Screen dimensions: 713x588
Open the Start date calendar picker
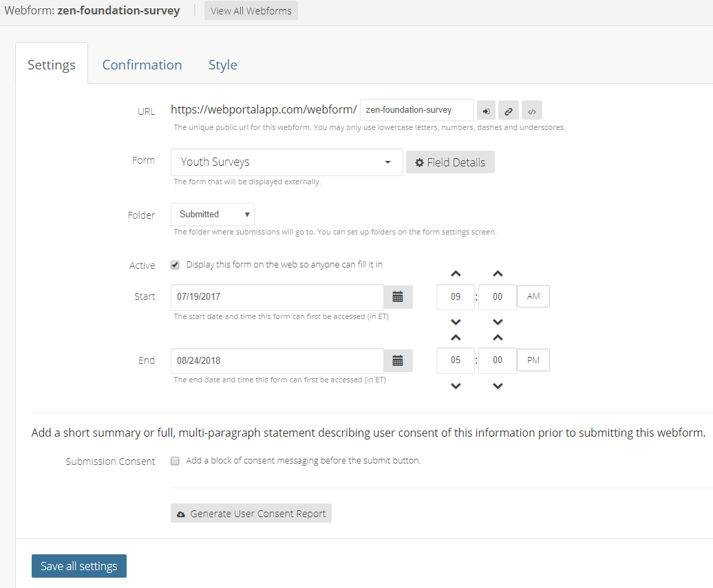pos(398,296)
